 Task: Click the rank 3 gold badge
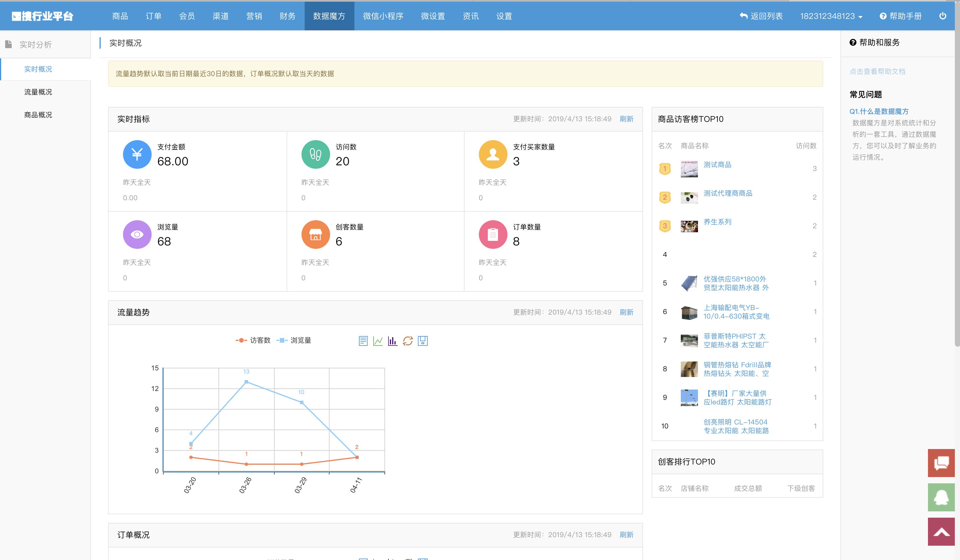pyautogui.click(x=665, y=226)
